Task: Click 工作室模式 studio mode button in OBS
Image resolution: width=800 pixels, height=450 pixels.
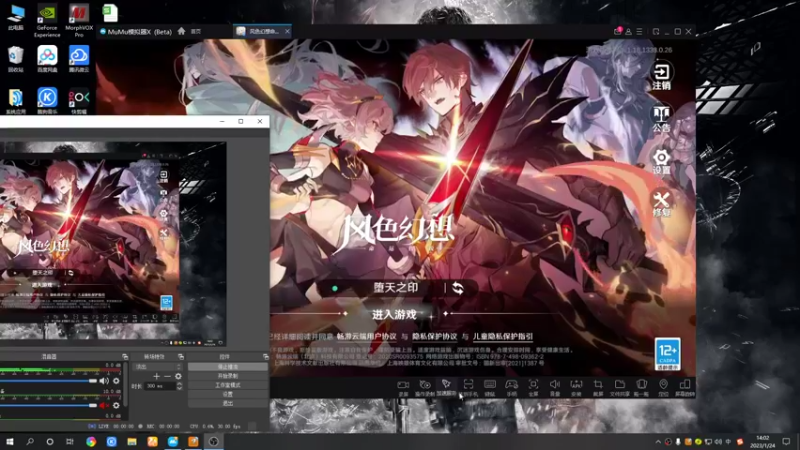Action: (x=228, y=385)
